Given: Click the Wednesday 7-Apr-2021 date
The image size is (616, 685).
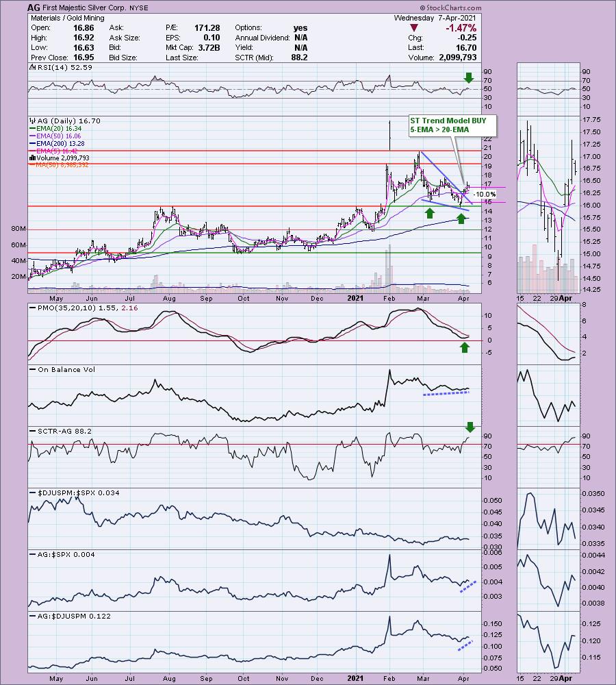Looking at the screenshot, I should tap(435, 18).
